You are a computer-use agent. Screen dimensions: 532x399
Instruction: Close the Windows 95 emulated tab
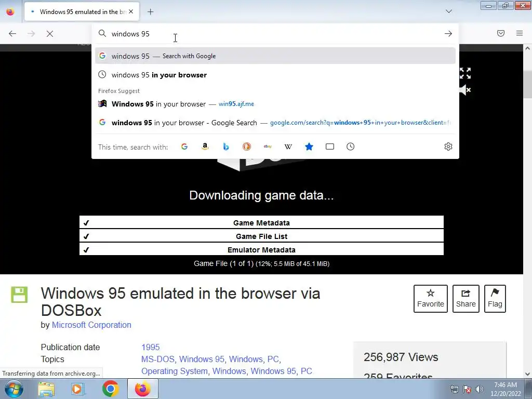131,11
